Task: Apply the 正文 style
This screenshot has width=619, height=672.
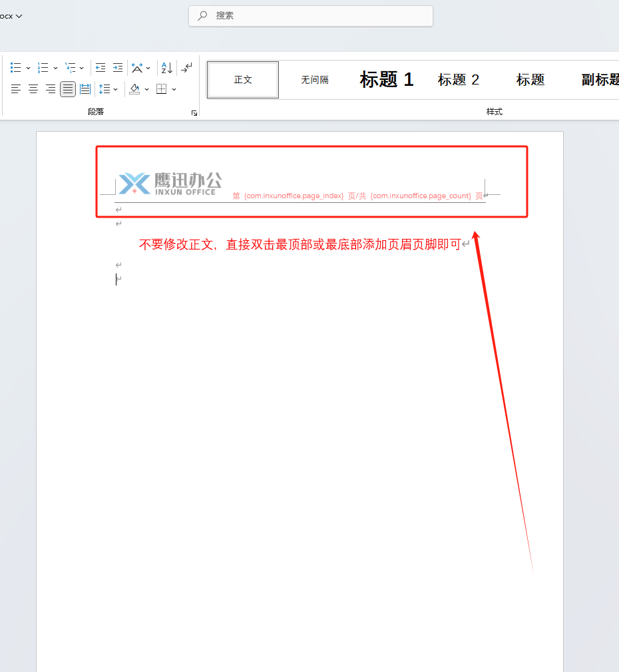Action: coord(242,79)
